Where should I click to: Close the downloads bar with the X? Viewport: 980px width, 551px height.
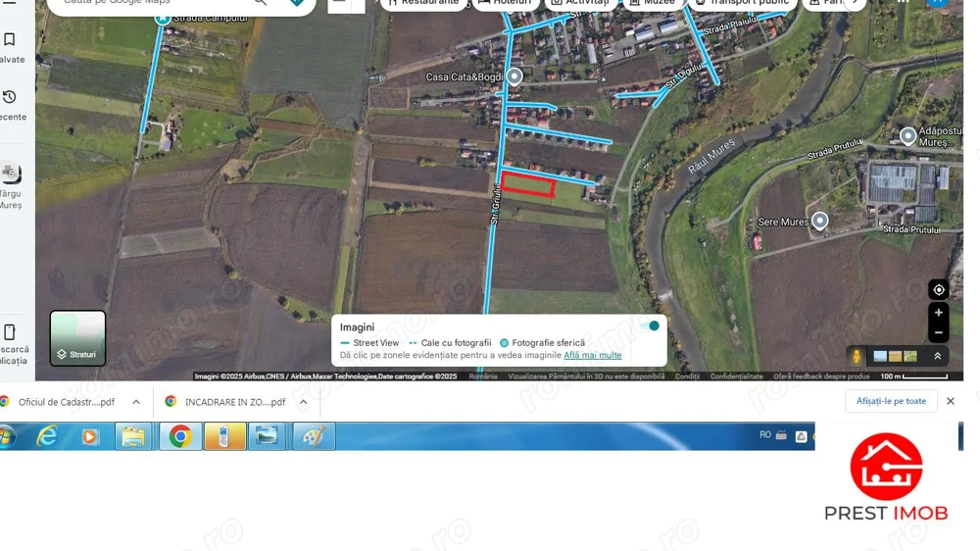(x=950, y=401)
